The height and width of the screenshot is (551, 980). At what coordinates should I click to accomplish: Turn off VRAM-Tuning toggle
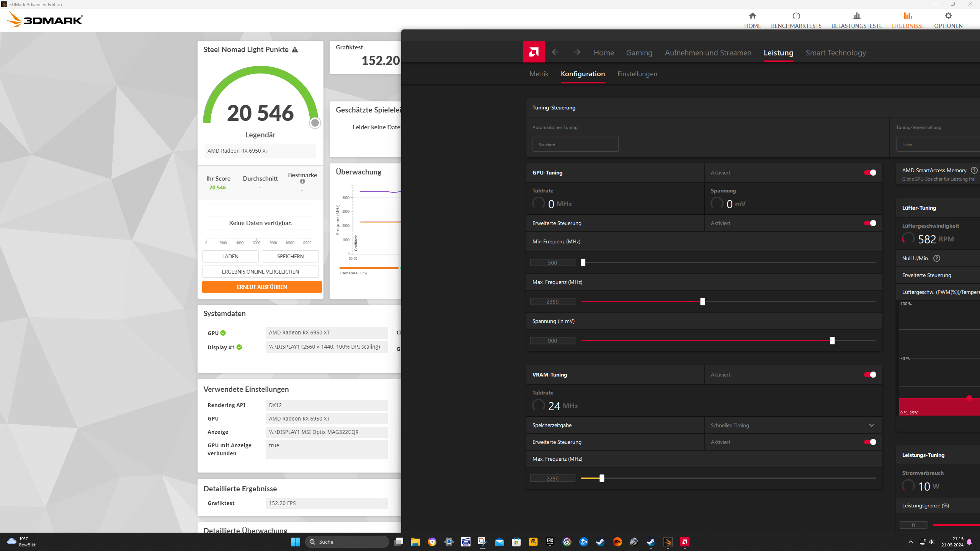pyautogui.click(x=870, y=375)
